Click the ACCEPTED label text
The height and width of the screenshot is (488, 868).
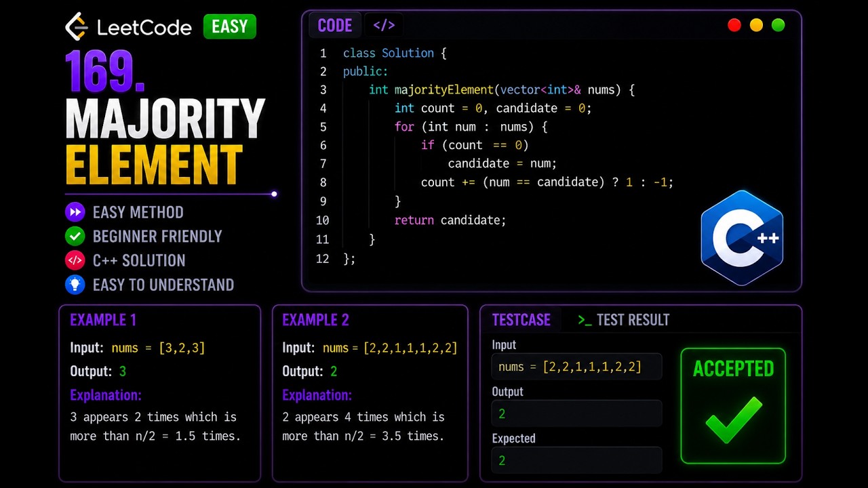pos(733,369)
